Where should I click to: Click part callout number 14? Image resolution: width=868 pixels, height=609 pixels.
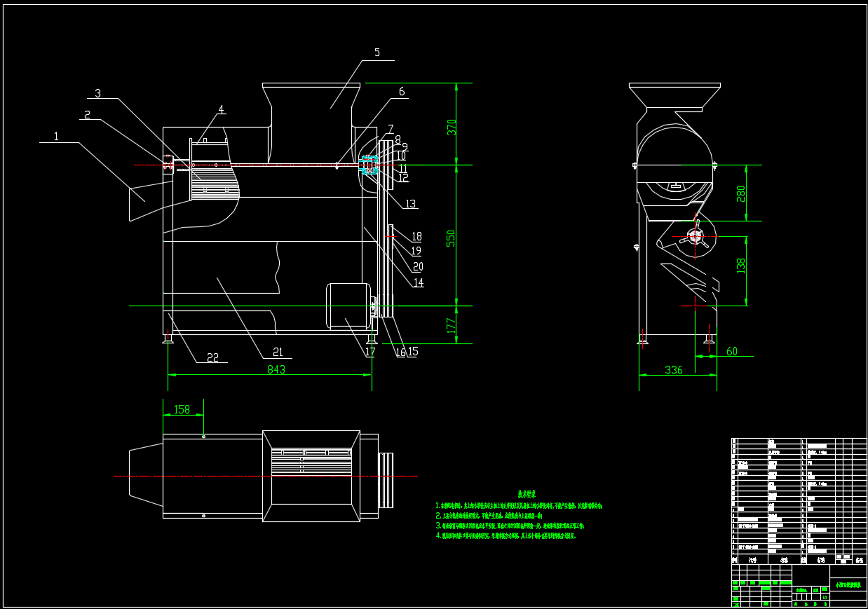pos(418,283)
